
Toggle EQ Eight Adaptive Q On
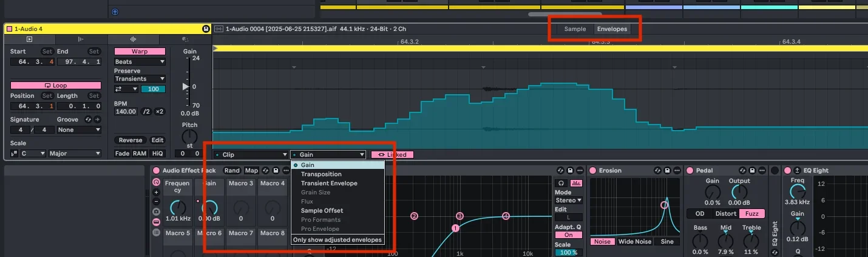pos(569,235)
